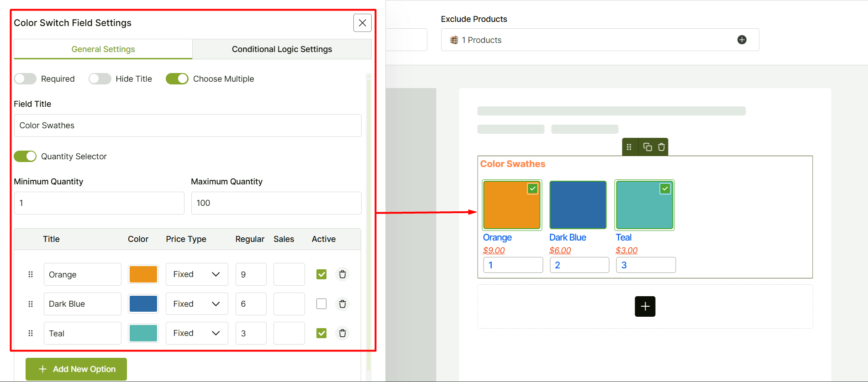868x382 pixels.
Task: Click the trash icon for Dark Blue
Action: tap(342, 304)
